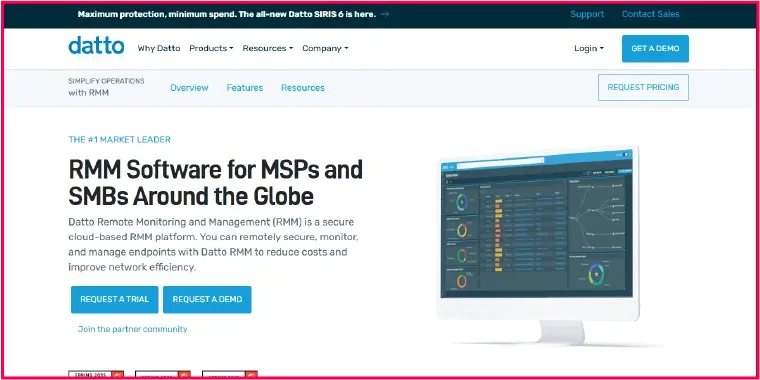Click the datto logo
Image resolution: width=760 pixels, height=380 pixels.
(x=96, y=46)
